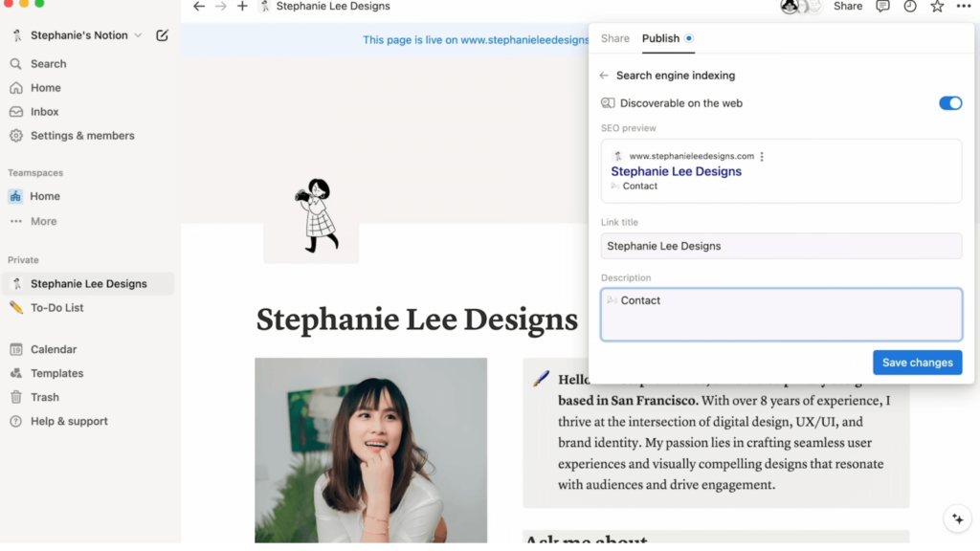Toggle Discoverable on the web switch
This screenshot has width=980, height=551.
(x=949, y=103)
